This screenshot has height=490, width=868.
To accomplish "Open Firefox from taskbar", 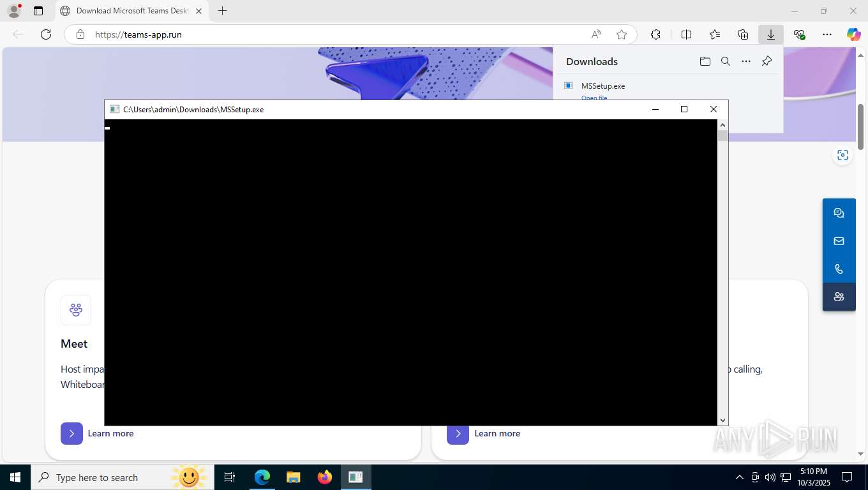I will coord(324,477).
